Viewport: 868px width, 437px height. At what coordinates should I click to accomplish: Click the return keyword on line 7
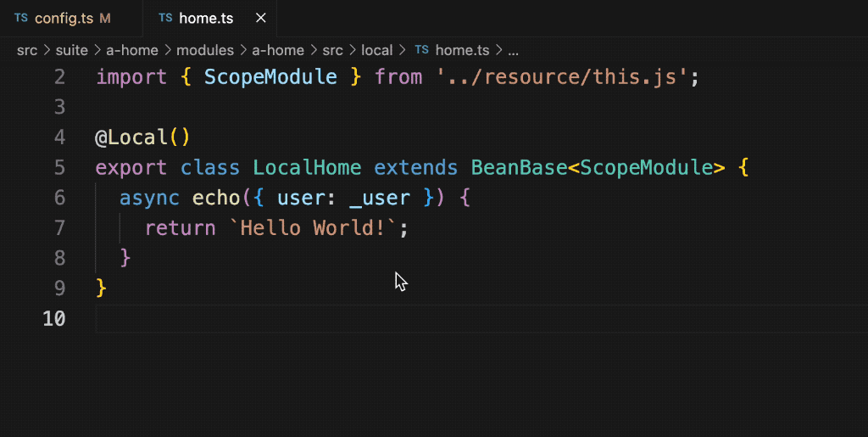point(181,227)
